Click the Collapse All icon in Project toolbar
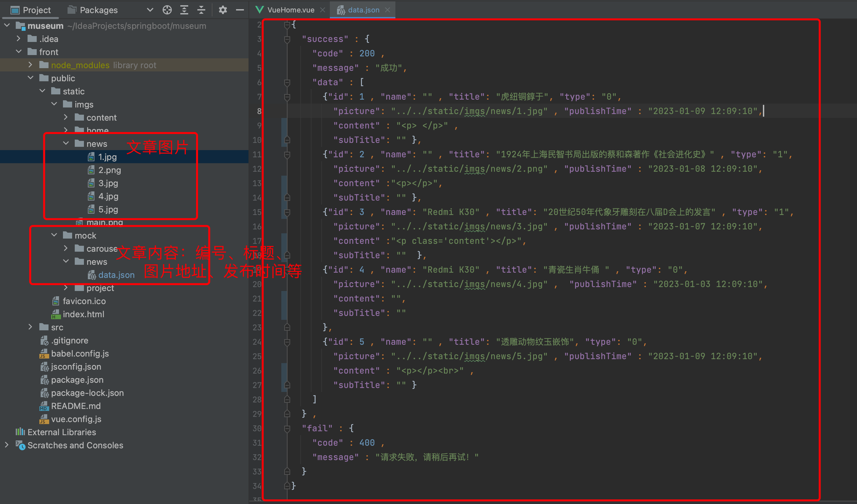This screenshot has height=504, width=857. pyautogui.click(x=201, y=10)
